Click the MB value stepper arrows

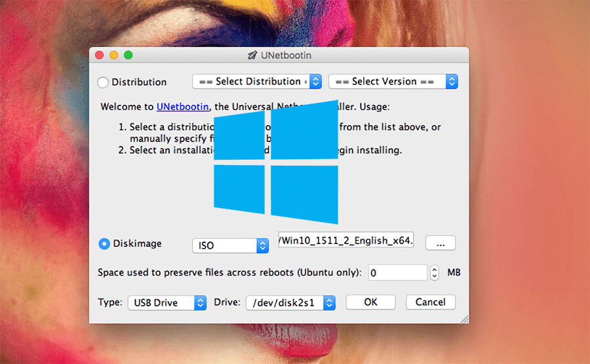coord(435,273)
